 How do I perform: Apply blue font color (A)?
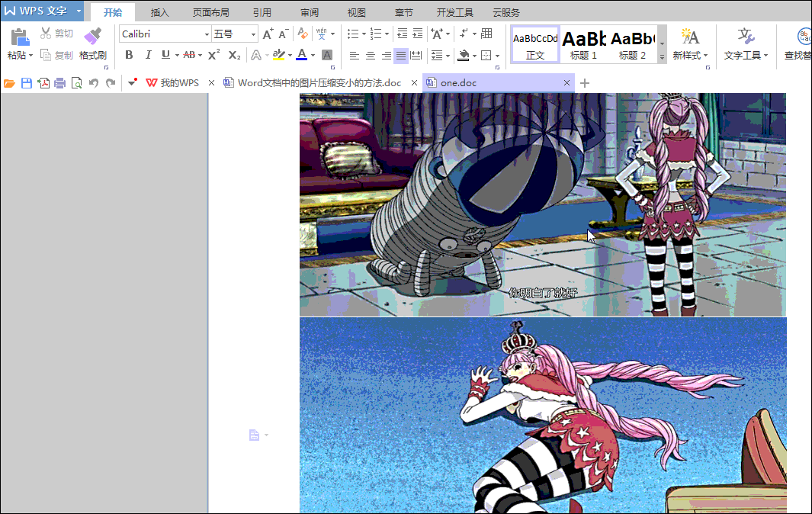tap(302, 55)
